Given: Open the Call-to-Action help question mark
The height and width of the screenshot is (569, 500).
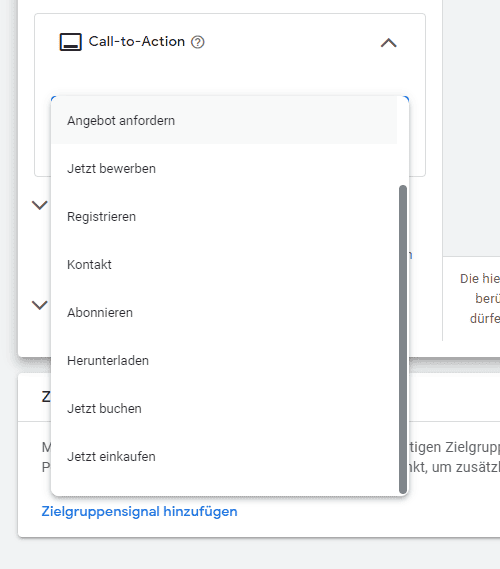Looking at the screenshot, I should pyautogui.click(x=198, y=42).
